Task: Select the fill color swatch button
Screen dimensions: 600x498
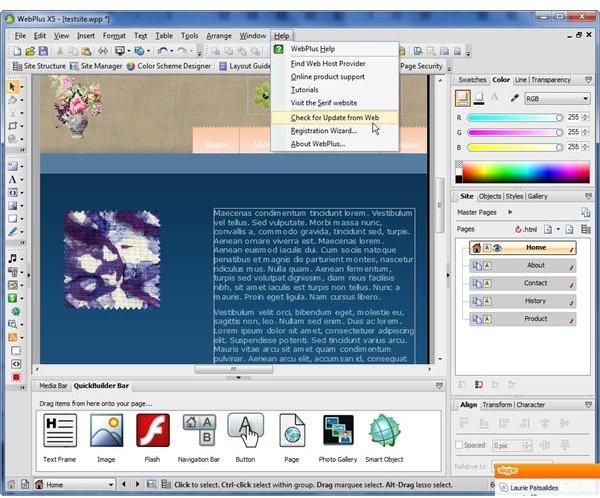Action: [463, 98]
